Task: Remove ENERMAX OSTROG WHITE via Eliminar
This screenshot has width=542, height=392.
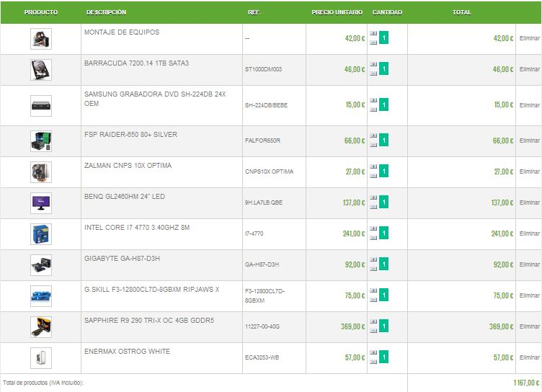Action: 529,357
